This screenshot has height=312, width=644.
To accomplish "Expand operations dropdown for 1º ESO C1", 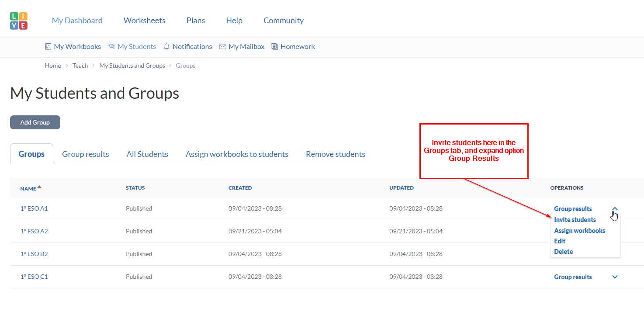I will 615,277.
